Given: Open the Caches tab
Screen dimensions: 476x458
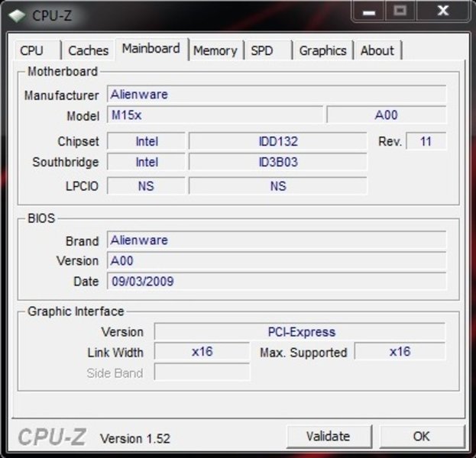Looking at the screenshot, I should (x=88, y=50).
